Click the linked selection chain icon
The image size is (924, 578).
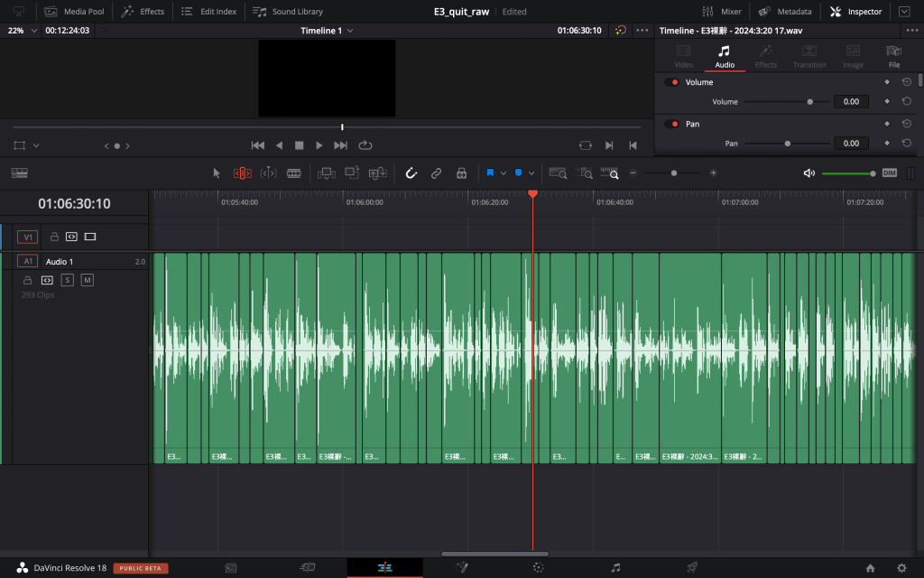436,172
